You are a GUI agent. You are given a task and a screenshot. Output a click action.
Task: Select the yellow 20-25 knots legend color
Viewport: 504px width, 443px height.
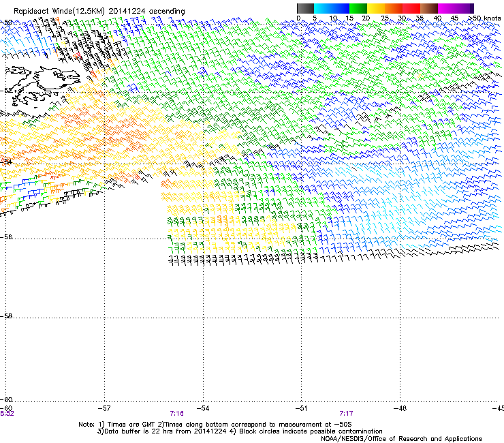376,8
